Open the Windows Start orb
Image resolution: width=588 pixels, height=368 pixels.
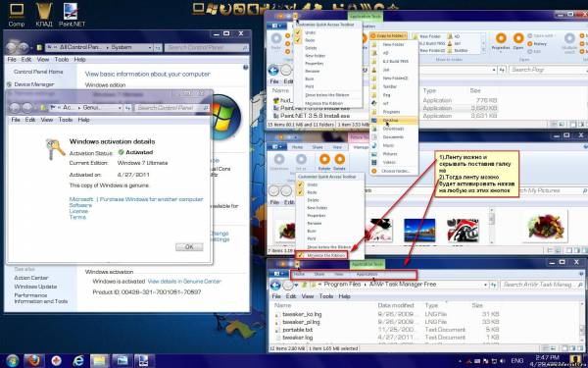pyautogui.click(x=13, y=361)
